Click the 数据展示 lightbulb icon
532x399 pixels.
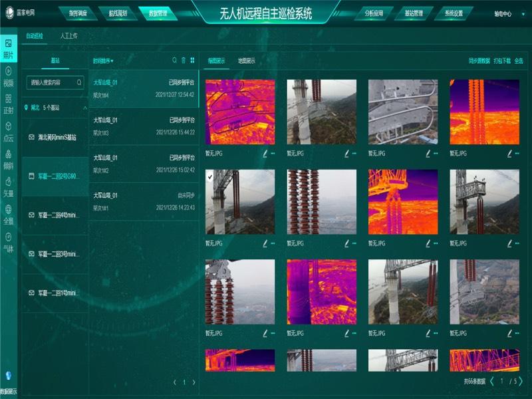click(9, 376)
